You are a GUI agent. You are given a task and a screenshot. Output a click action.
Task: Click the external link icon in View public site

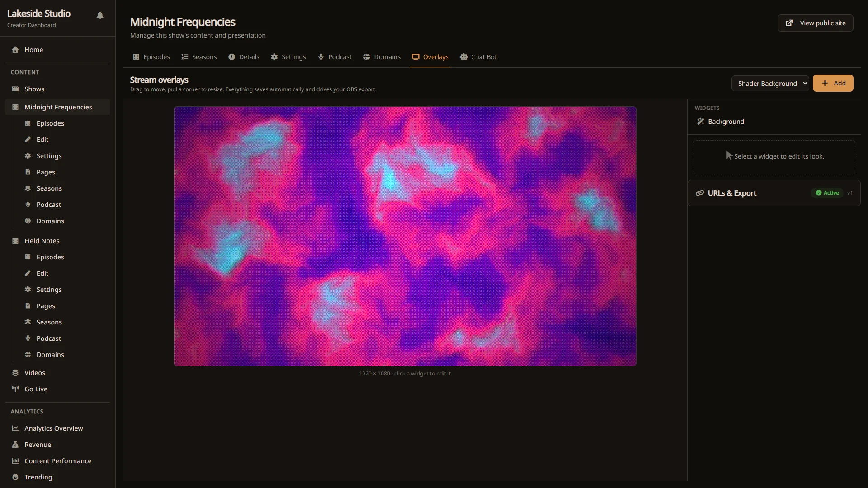click(x=789, y=23)
